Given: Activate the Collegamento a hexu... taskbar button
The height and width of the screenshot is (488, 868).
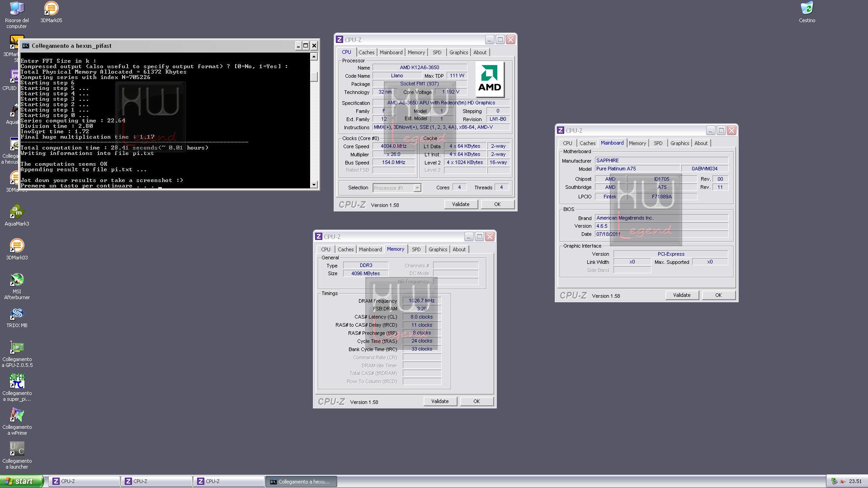Looking at the screenshot, I should point(301,482).
